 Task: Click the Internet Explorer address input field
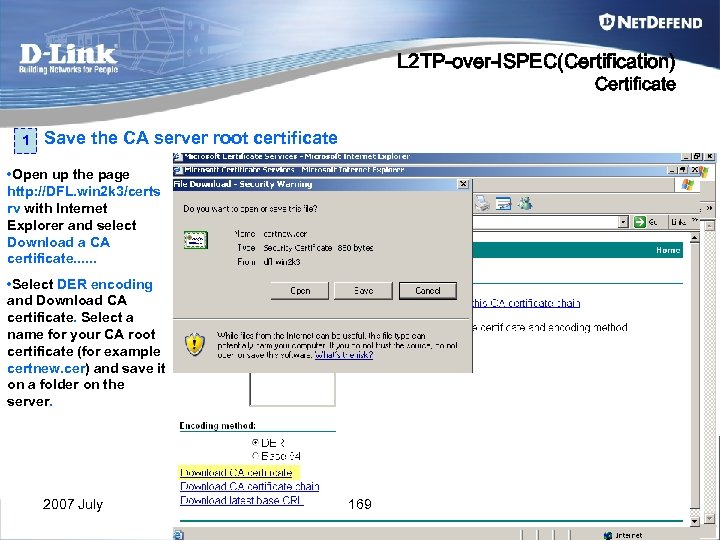tap(545, 222)
